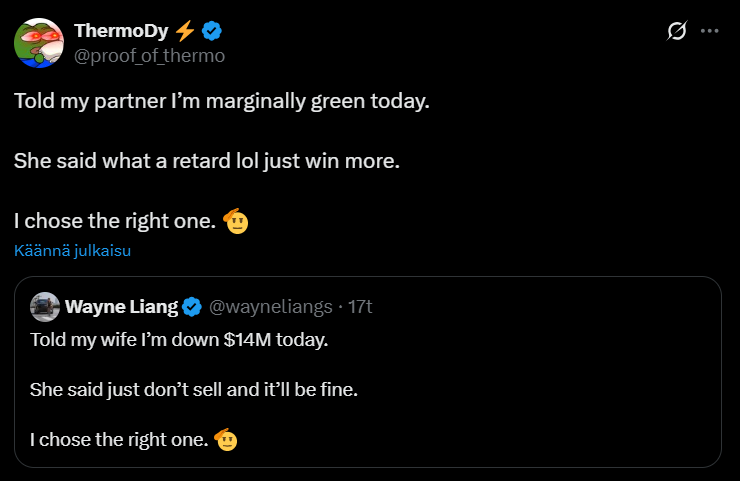This screenshot has height=481, width=740.
Task: Click 'I chose the right one.' in ThermoDy's post
Action: (114, 222)
